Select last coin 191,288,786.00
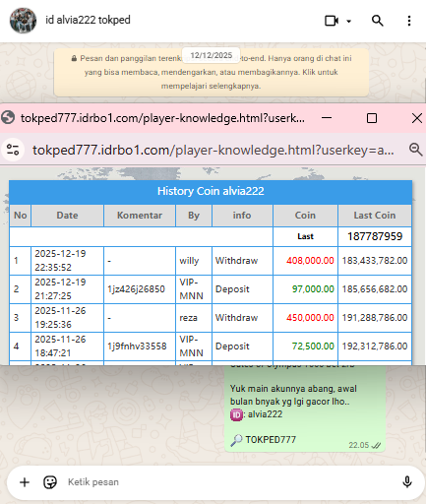The width and height of the screenshot is (426, 504). (x=375, y=318)
